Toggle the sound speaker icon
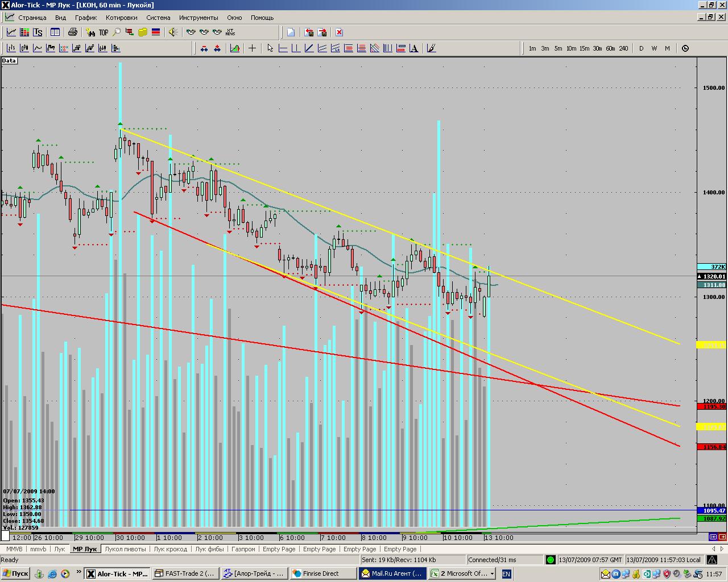The height and width of the screenshot is (582, 728). coord(173,32)
